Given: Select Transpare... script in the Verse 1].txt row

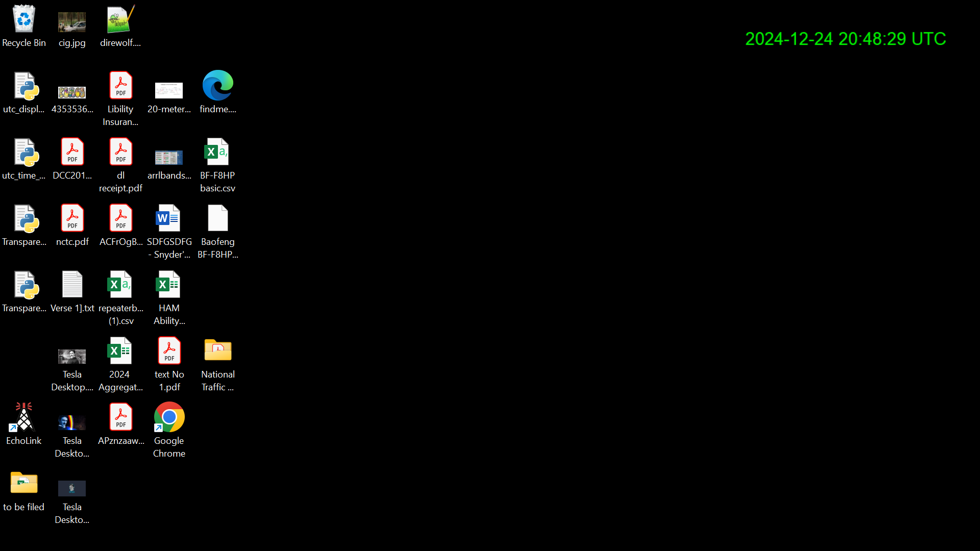Looking at the screenshot, I should coord(24,292).
